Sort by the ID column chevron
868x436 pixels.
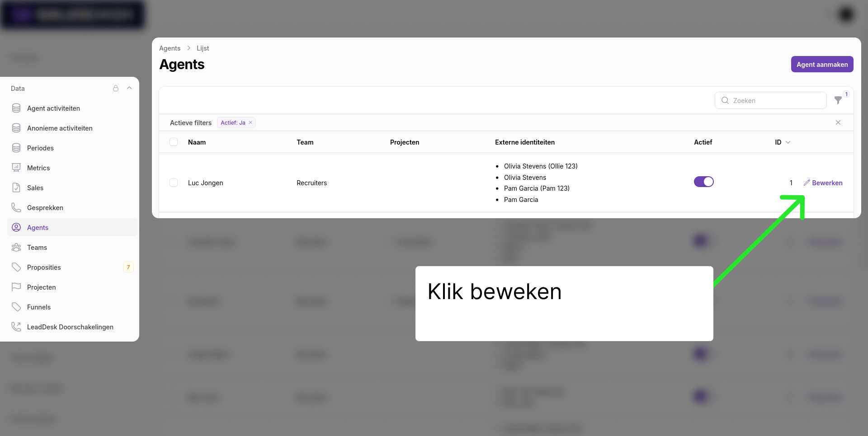click(x=788, y=142)
